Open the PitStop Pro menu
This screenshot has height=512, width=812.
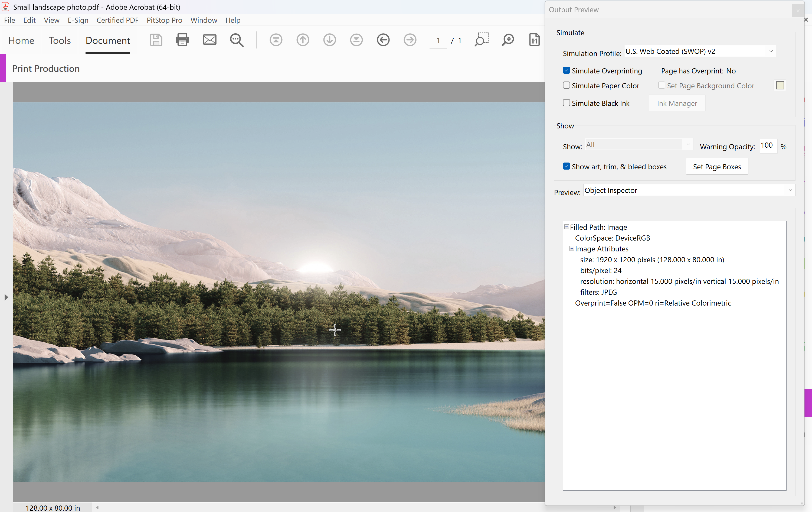pos(164,20)
